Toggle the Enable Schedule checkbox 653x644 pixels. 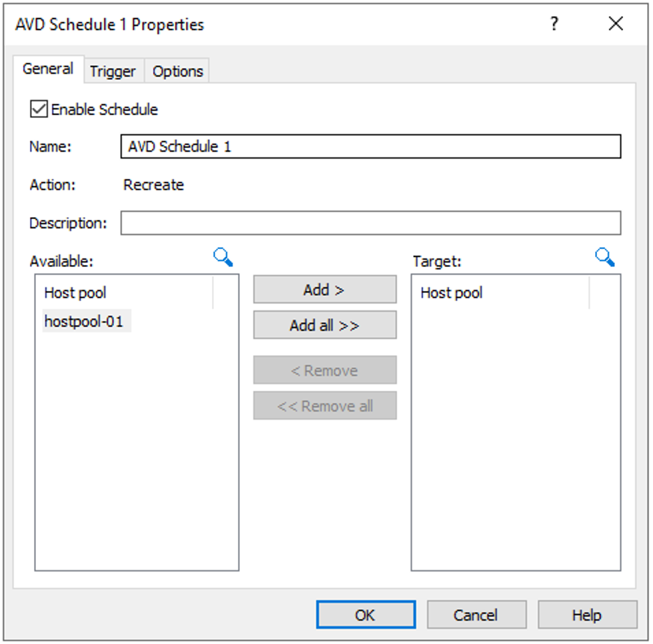tap(39, 109)
